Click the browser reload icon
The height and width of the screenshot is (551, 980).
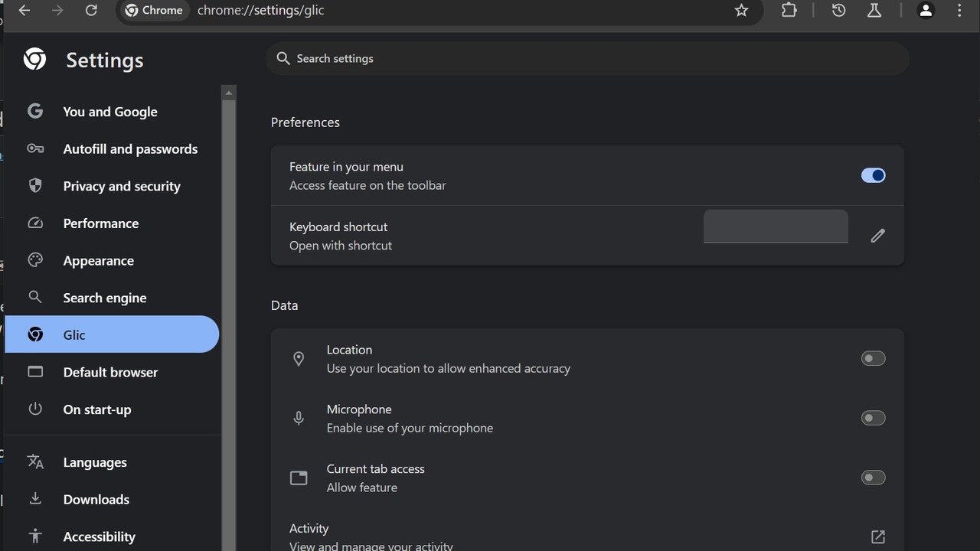91,11
